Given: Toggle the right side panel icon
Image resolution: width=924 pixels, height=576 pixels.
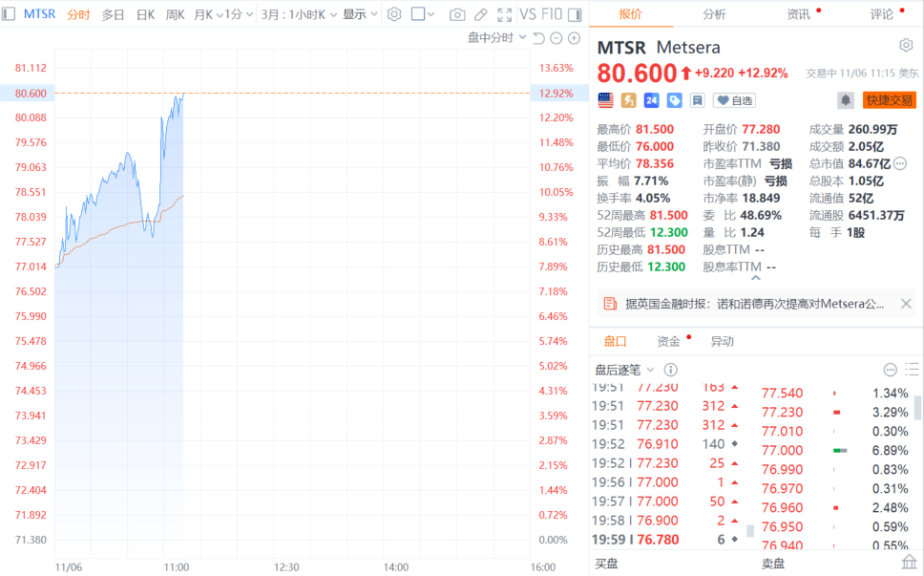Looking at the screenshot, I should (x=576, y=14).
